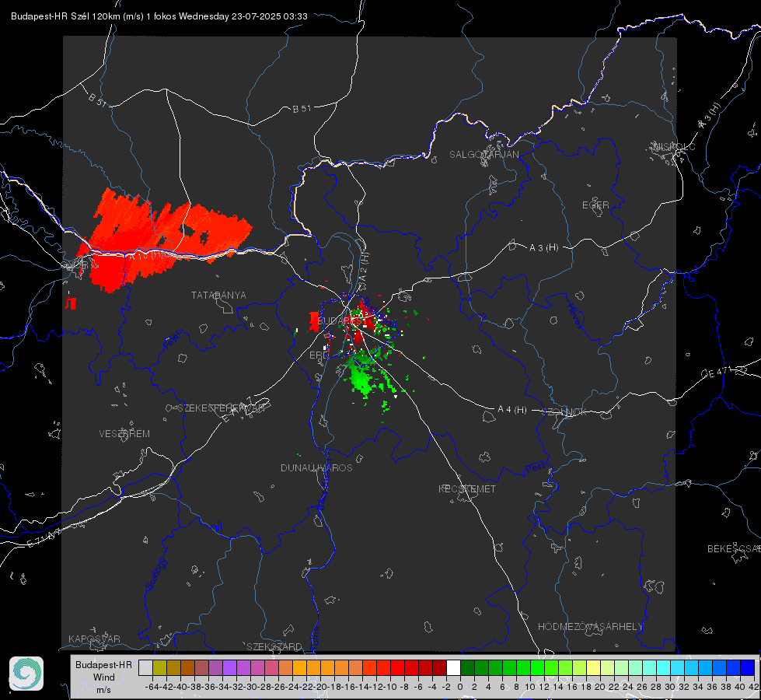This screenshot has width=761, height=700.
Task: Click the VESZPREM city label
Action: tap(124, 434)
